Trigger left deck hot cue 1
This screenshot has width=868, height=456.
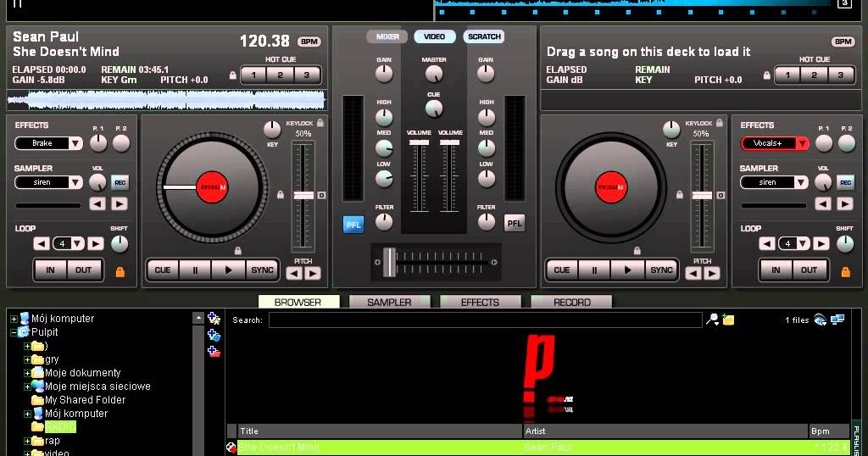click(253, 75)
